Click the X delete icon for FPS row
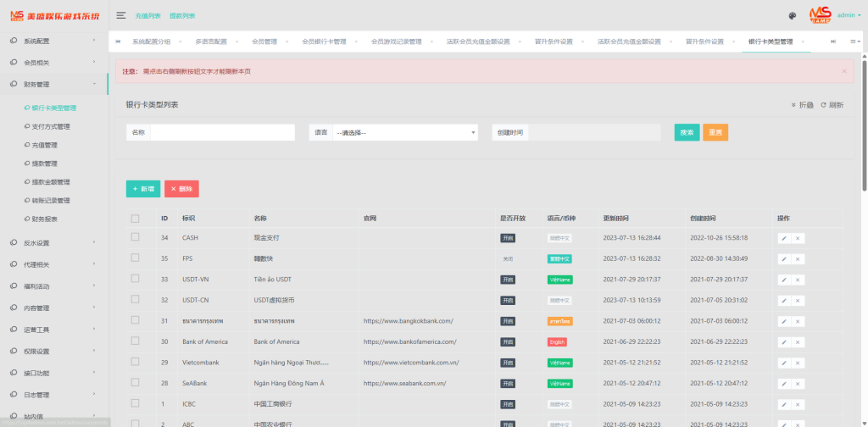Viewport: 868px width, 427px height. (x=798, y=259)
